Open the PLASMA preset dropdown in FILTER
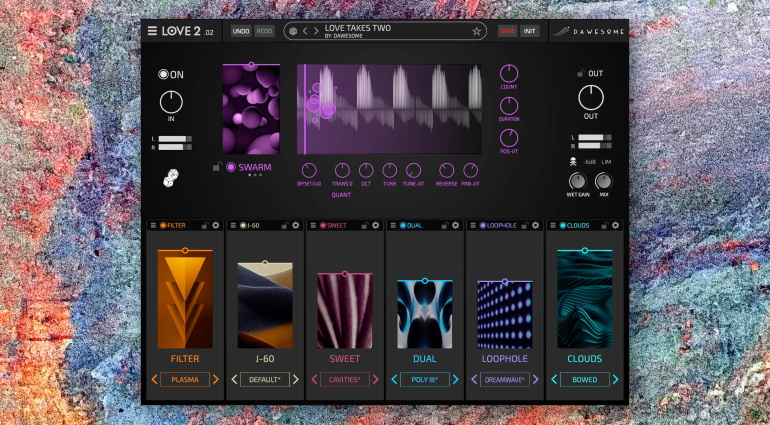The height and width of the screenshot is (425, 770). 185,379
